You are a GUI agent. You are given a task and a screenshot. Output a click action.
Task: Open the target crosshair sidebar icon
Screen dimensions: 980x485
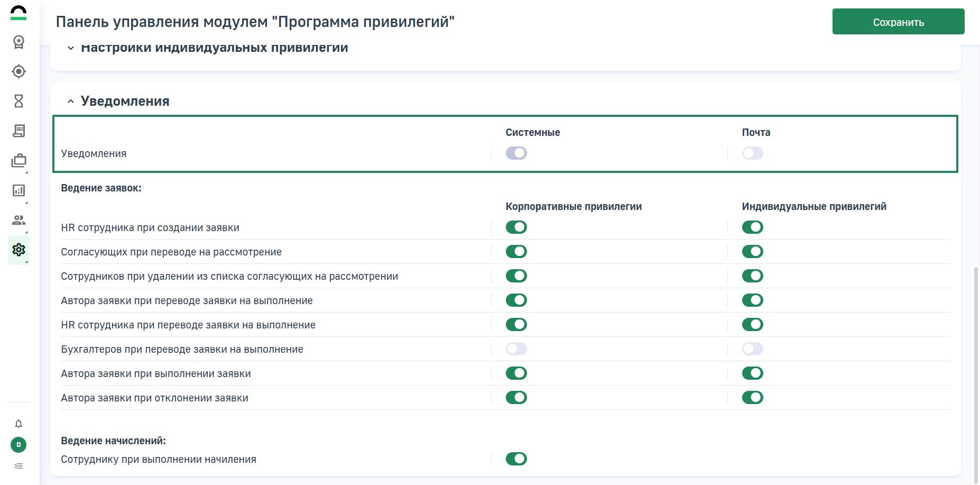pos(19,71)
